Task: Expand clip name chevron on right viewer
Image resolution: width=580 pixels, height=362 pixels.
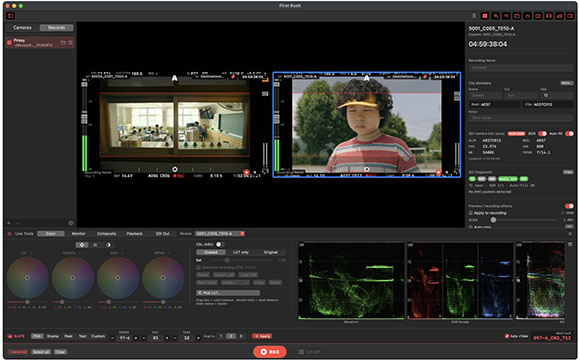Action: tap(280, 77)
